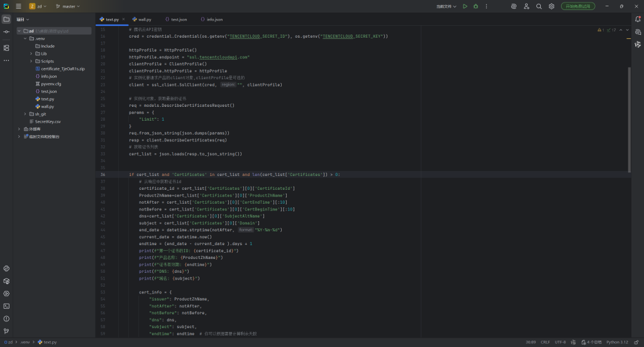
Task: Open IDE settings gear icon
Action: 551,6
